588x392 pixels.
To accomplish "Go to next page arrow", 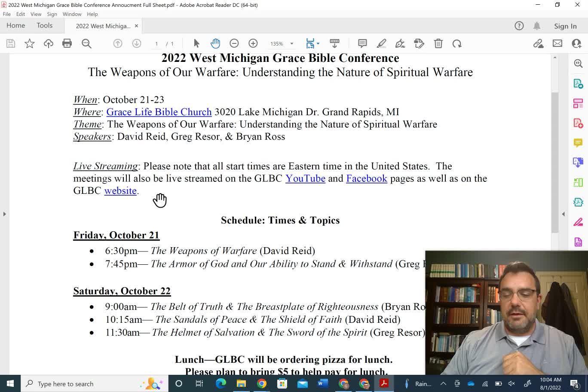I will point(137,43).
